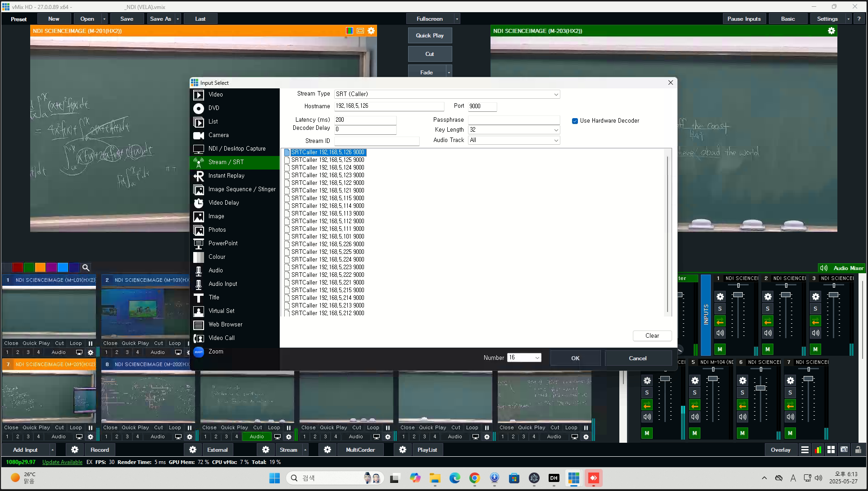The height and width of the screenshot is (491, 868).
Task: Toggle Solo on audio mixer channel 1
Action: (720, 309)
